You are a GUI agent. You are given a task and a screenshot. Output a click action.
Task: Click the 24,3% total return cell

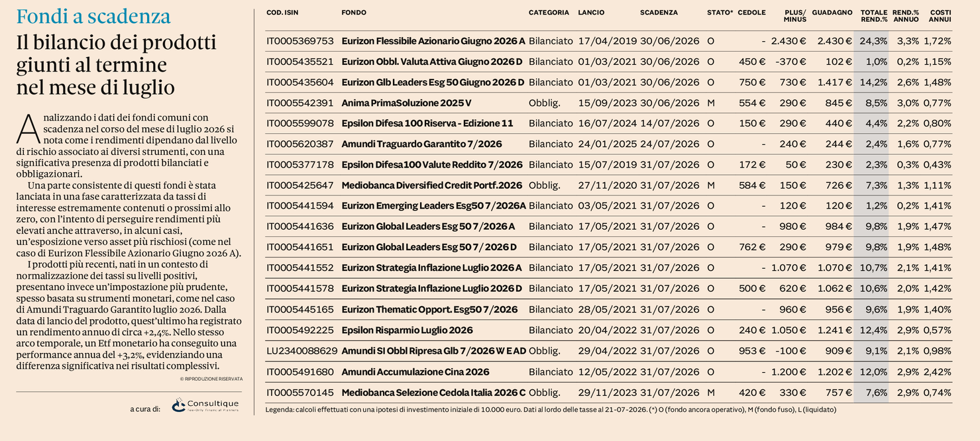coord(873,41)
